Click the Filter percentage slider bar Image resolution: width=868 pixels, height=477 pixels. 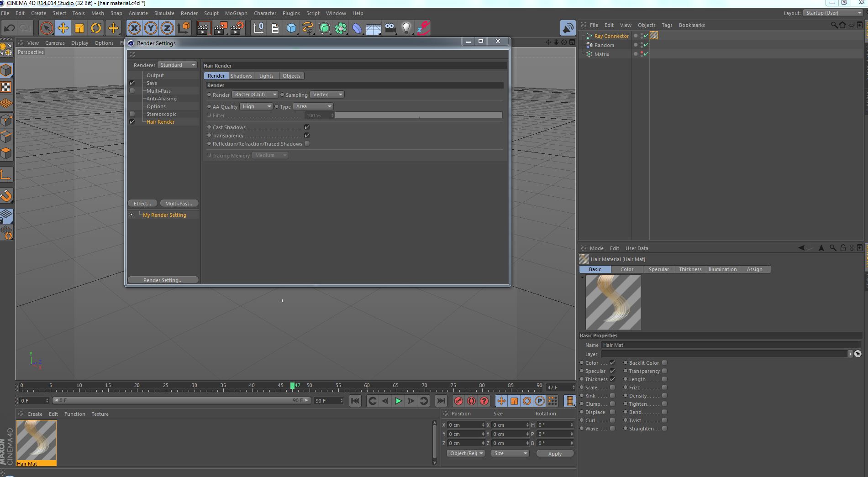[x=419, y=115]
